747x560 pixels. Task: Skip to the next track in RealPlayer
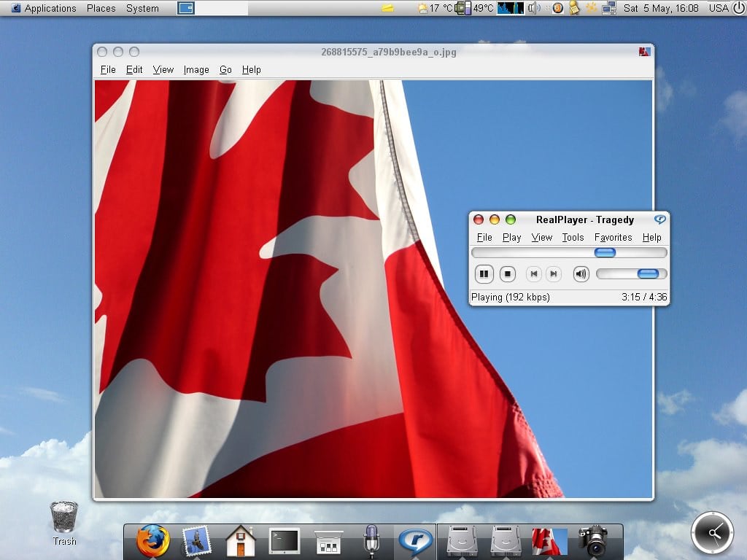tap(554, 274)
